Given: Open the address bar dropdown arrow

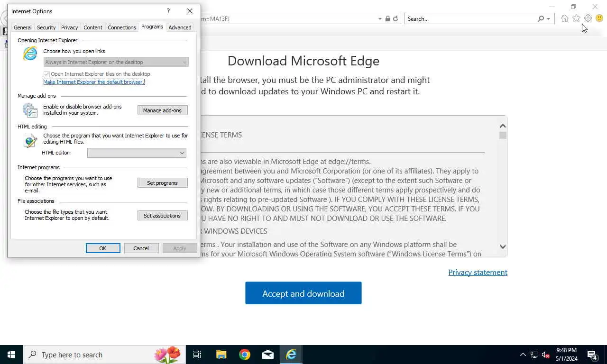Looking at the screenshot, I should point(380,19).
